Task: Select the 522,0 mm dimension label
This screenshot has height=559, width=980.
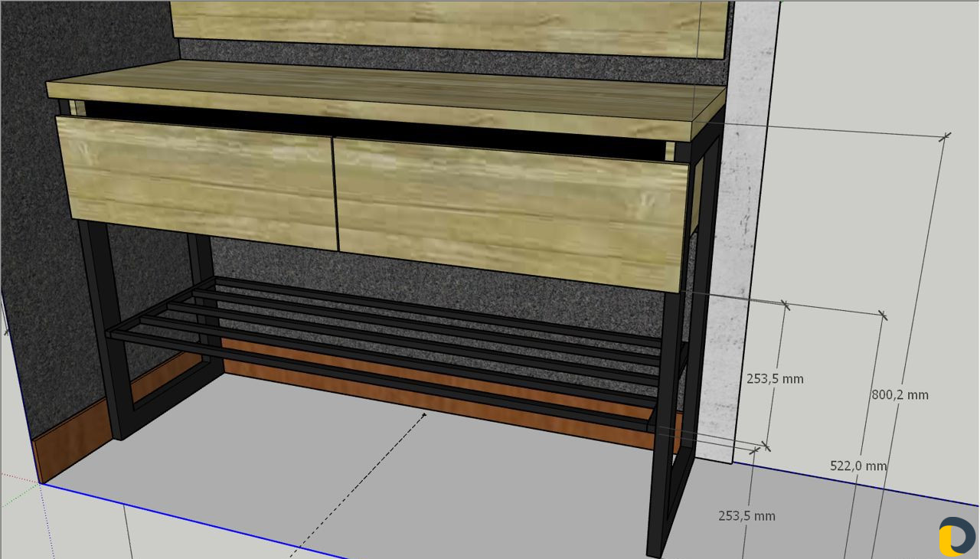Action: (x=858, y=466)
